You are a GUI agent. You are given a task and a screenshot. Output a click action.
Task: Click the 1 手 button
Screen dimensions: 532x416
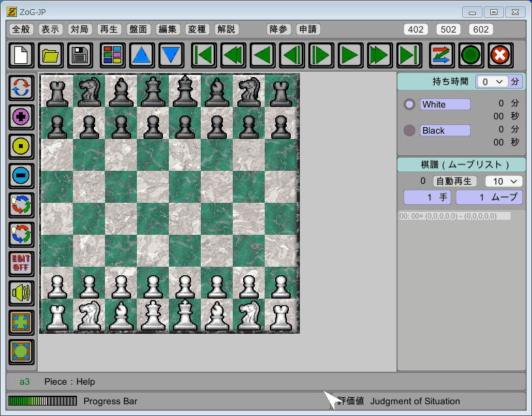pyautogui.click(x=427, y=197)
